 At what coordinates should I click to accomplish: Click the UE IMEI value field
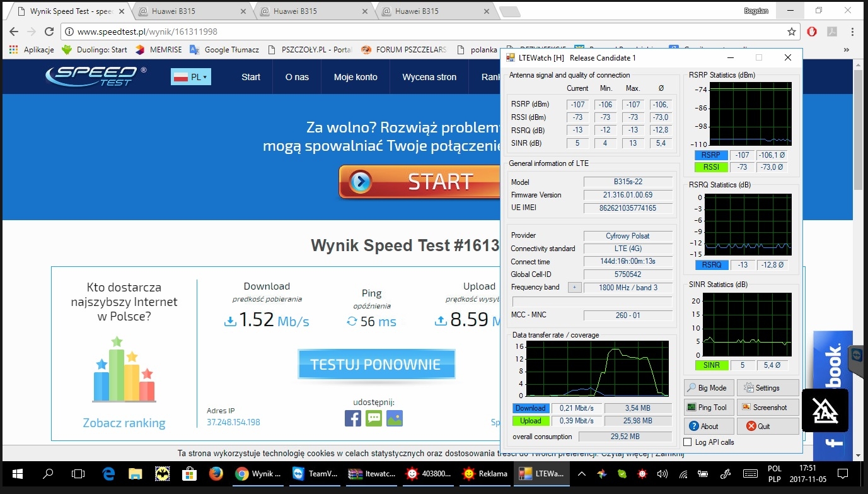point(628,208)
